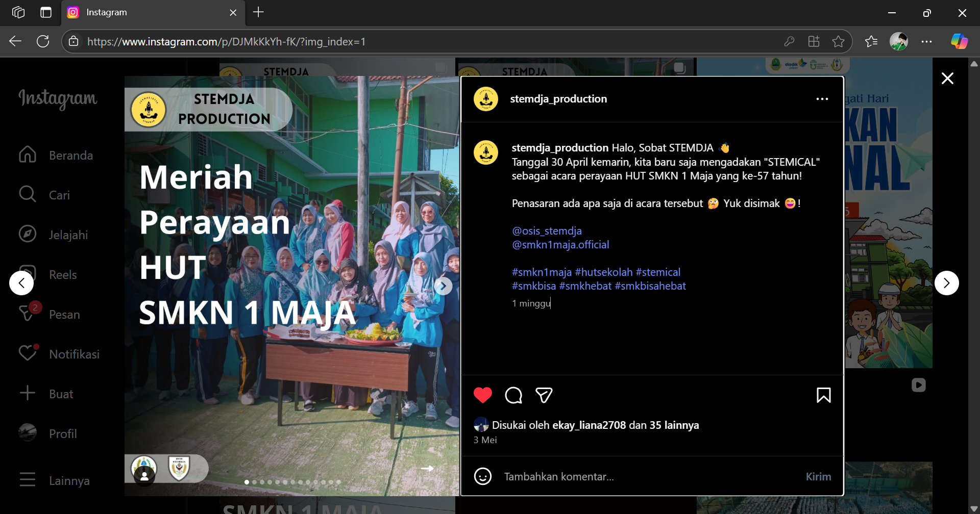Click Kirim to post comment
980x514 pixels.
coord(818,476)
